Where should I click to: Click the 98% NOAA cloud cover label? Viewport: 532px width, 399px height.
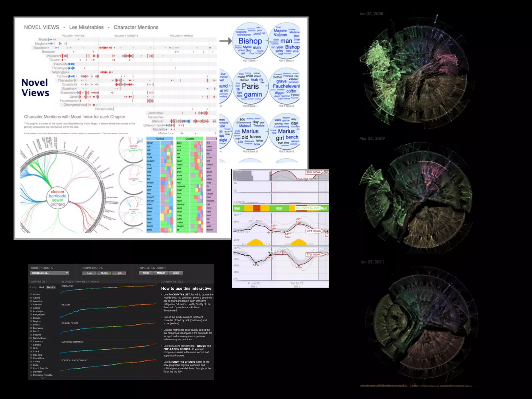[x=313, y=172]
